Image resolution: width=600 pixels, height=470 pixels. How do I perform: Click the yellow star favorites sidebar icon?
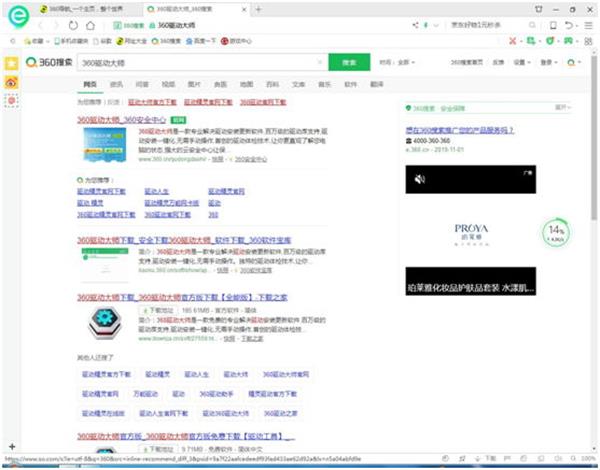click(11, 63)
